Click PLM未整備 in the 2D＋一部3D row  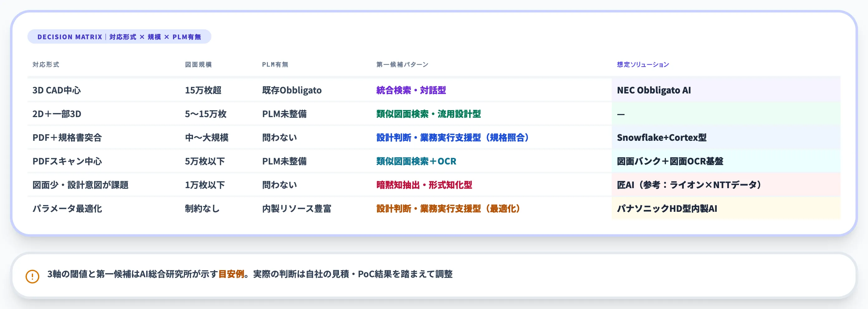coord(284,114)
